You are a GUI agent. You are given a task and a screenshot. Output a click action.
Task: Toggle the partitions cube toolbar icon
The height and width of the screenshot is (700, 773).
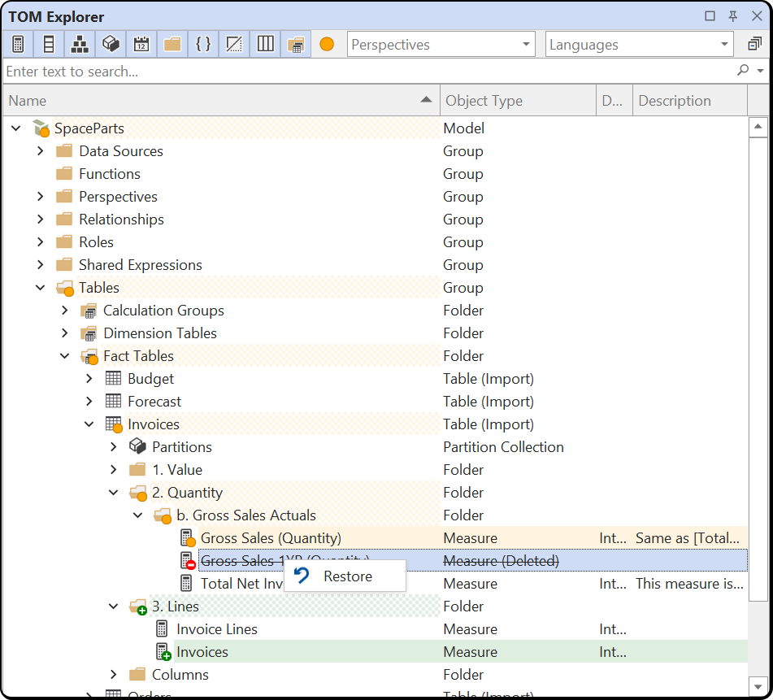111,45
